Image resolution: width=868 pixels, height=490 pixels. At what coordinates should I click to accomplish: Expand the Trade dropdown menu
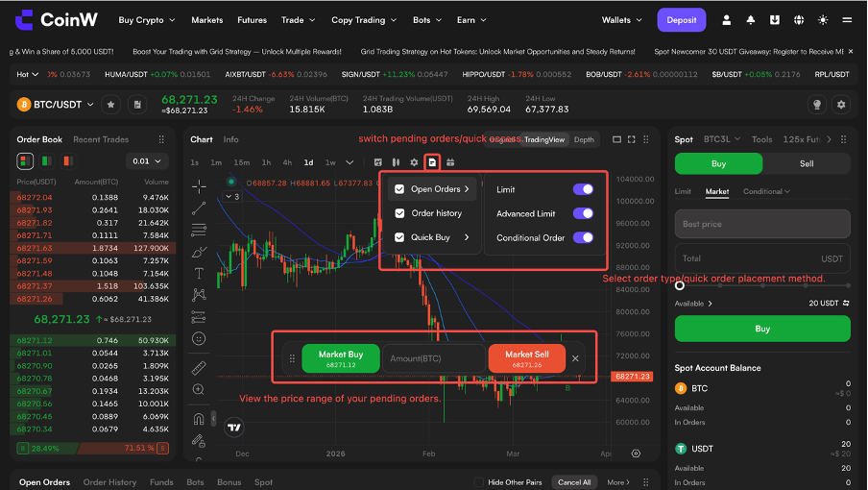(x=298, y=20)
